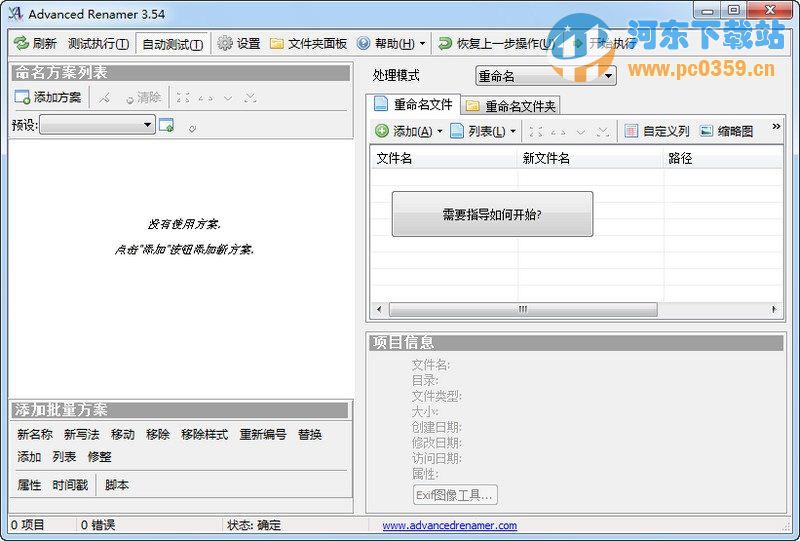Screen dimensions: 800x541
Task: Open the folder panel (文件夹面板)
Action: [308, 43]
